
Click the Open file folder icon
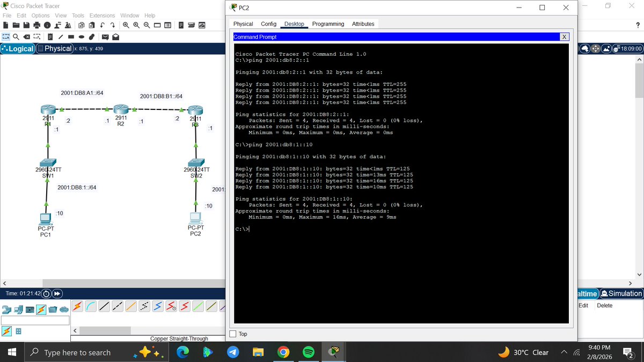[16, 25]
